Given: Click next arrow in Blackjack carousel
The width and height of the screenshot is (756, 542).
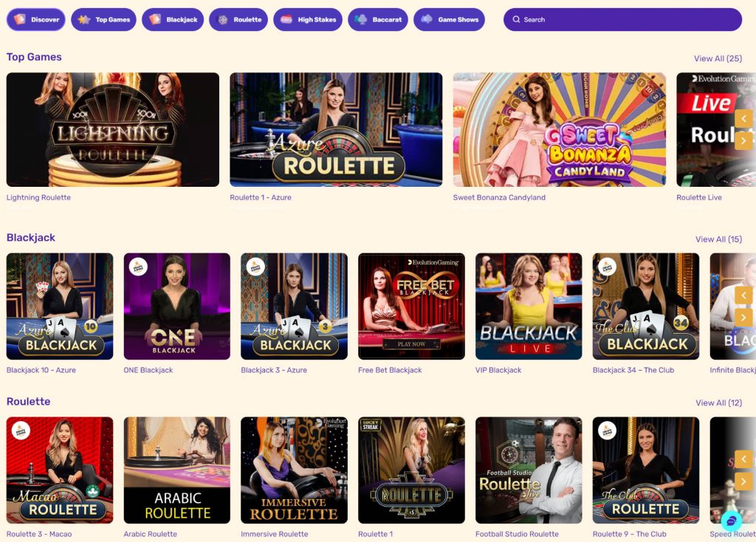Looking at the screenshot, I should coord(743,318).
